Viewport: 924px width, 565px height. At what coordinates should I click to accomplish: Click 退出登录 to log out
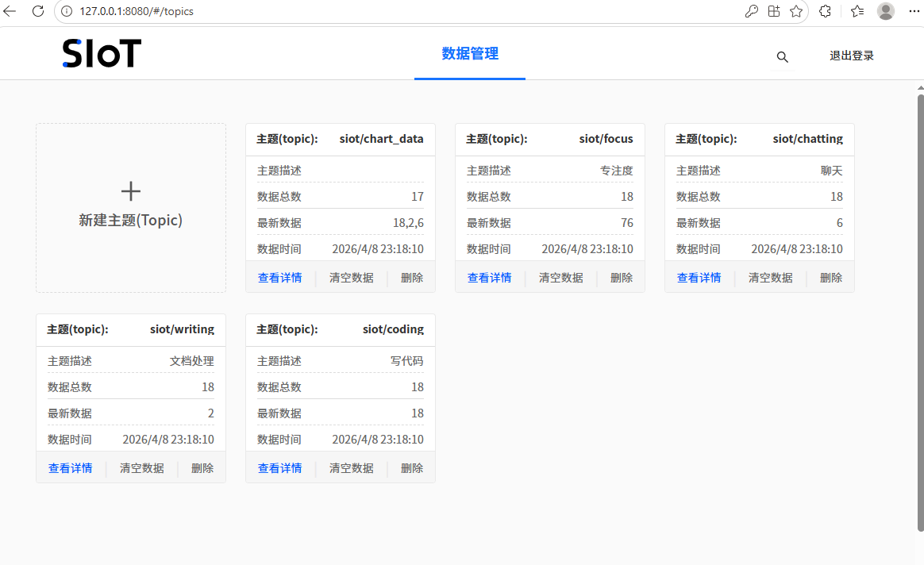pos(851,55)
